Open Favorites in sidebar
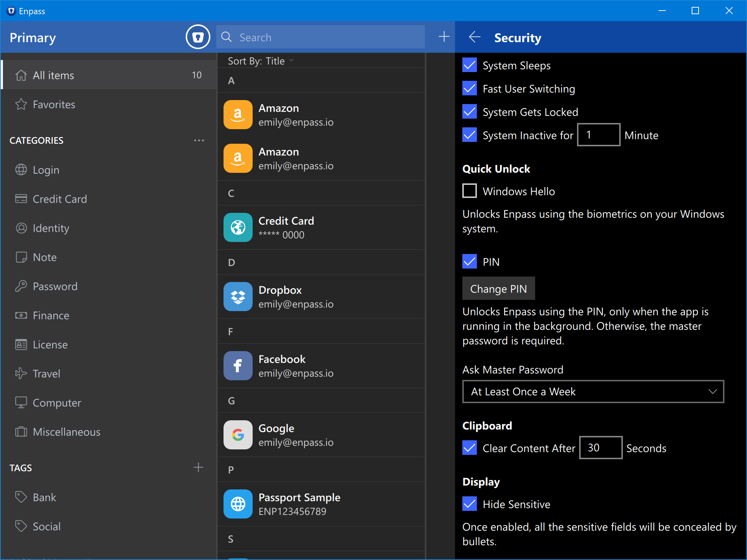 point(109,104)
